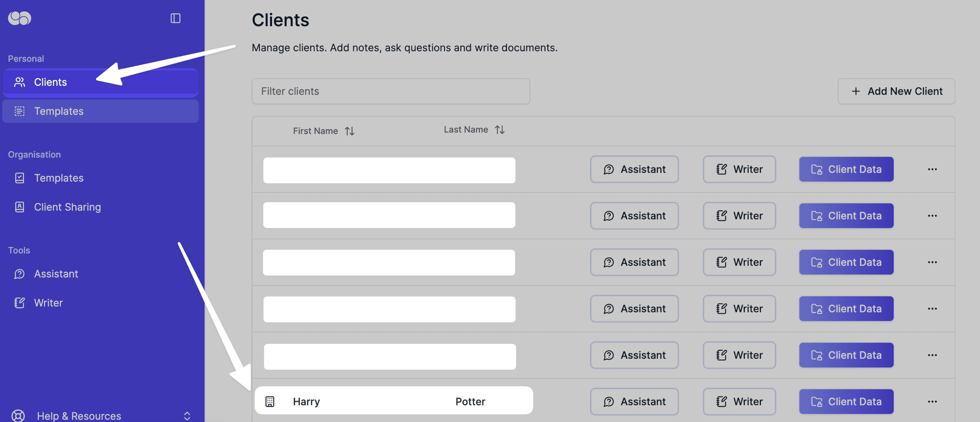This screenshot has height=422, width=980.
Task: Open Client Data for Harry Potter
Action: [846, 402]
